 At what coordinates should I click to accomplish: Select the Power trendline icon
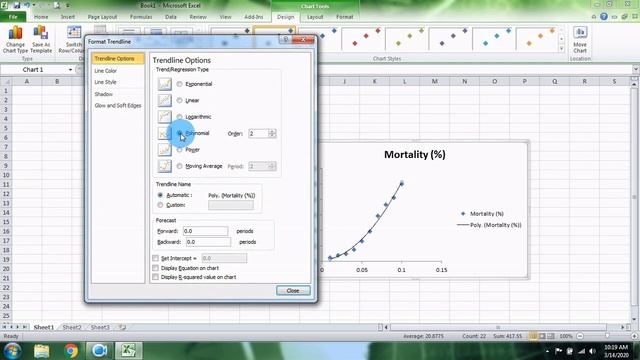164,149
